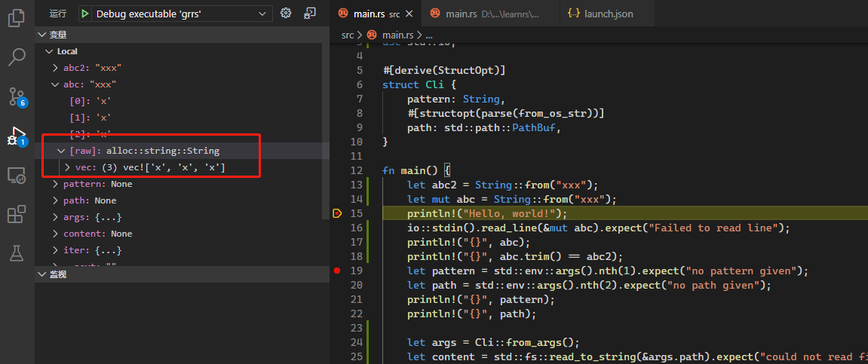Open the Debug Console icon
This screenshot has width=868, height=364.
pos(310,14)
